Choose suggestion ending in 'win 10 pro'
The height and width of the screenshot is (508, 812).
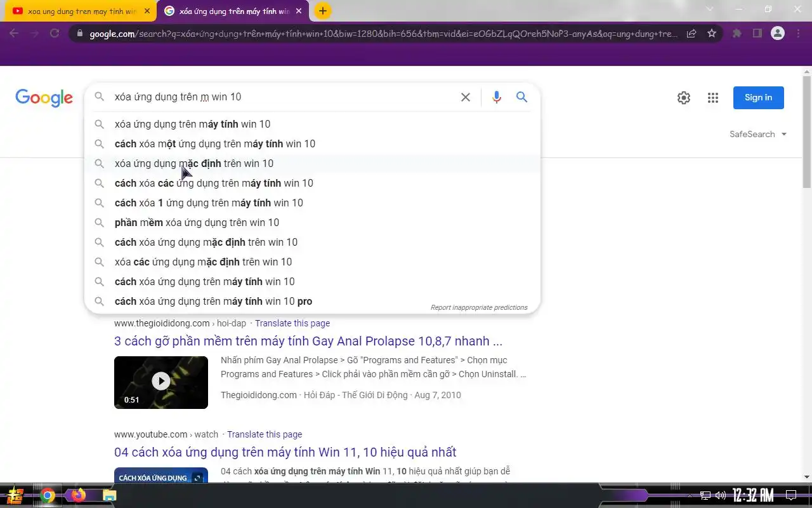click(312, 301)
